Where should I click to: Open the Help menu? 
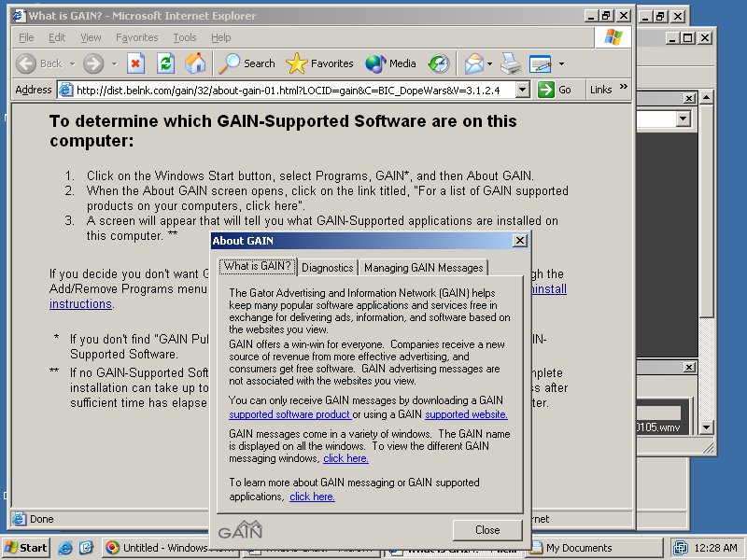click(220, 37)
